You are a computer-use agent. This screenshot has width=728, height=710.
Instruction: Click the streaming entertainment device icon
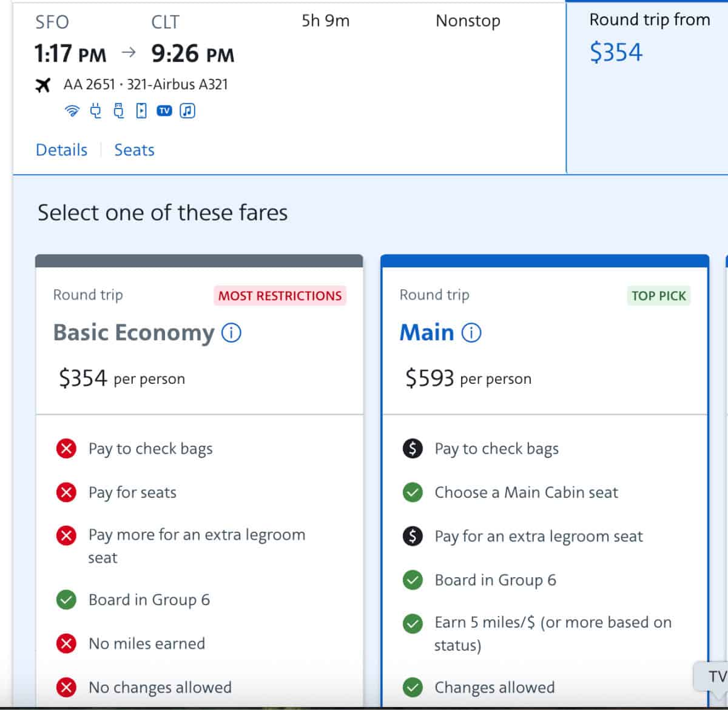pos(141,110)
